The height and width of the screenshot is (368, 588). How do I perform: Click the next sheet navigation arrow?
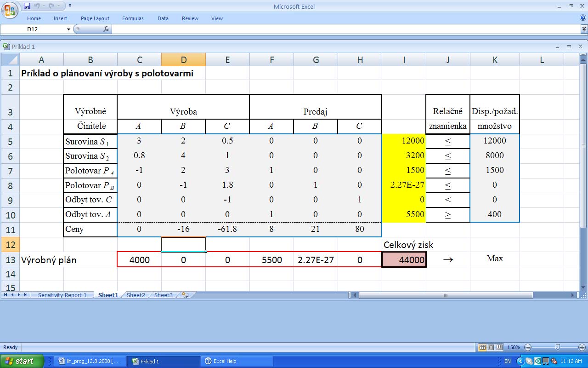pos(19,294)
